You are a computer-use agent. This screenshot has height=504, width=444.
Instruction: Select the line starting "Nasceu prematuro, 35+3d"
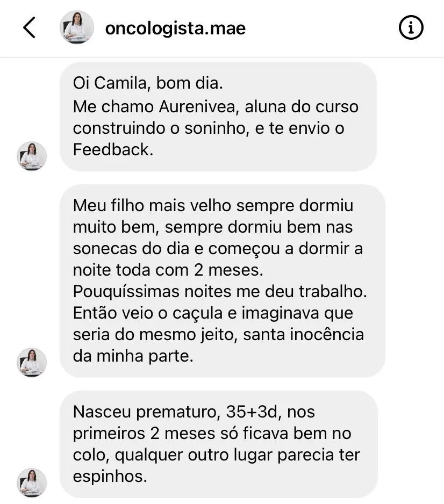[x=194, y=412]
